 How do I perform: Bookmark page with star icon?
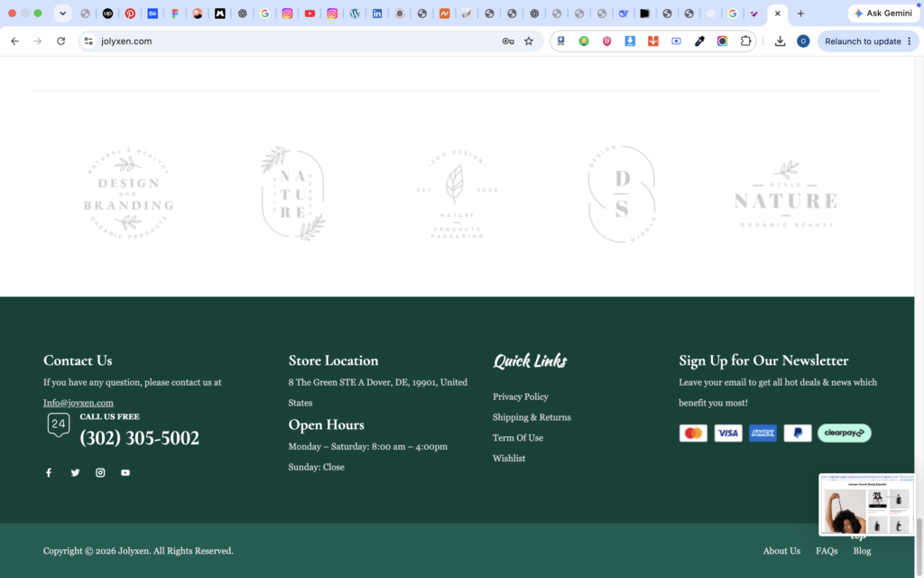[x=529, y=42]
